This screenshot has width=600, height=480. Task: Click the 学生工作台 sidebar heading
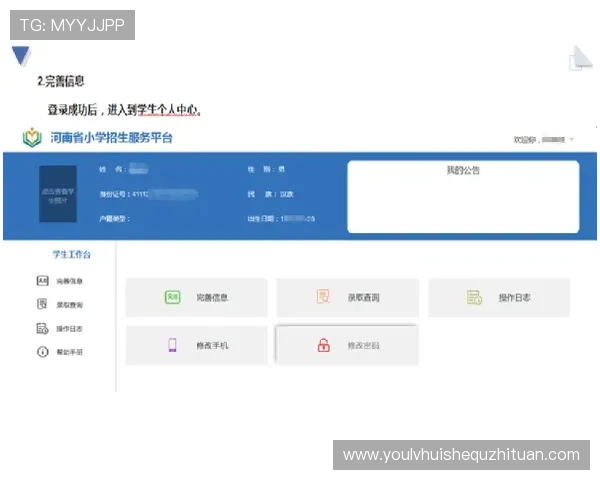72,255
